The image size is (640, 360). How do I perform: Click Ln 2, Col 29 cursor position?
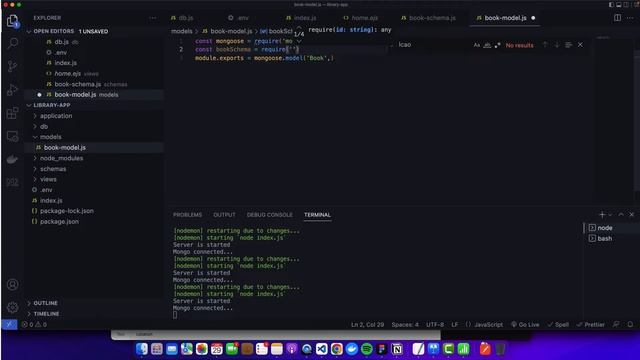367,324
